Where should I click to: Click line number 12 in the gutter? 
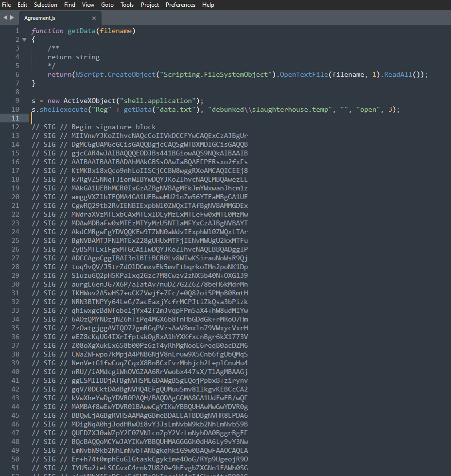tap(16, 127)
